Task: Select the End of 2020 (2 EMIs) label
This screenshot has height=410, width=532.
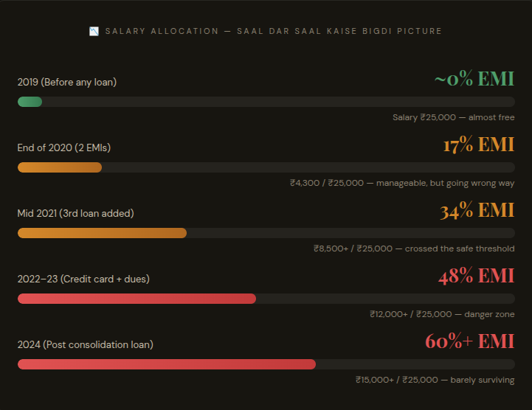Action: pyautogui.click(x=64, y=147)
